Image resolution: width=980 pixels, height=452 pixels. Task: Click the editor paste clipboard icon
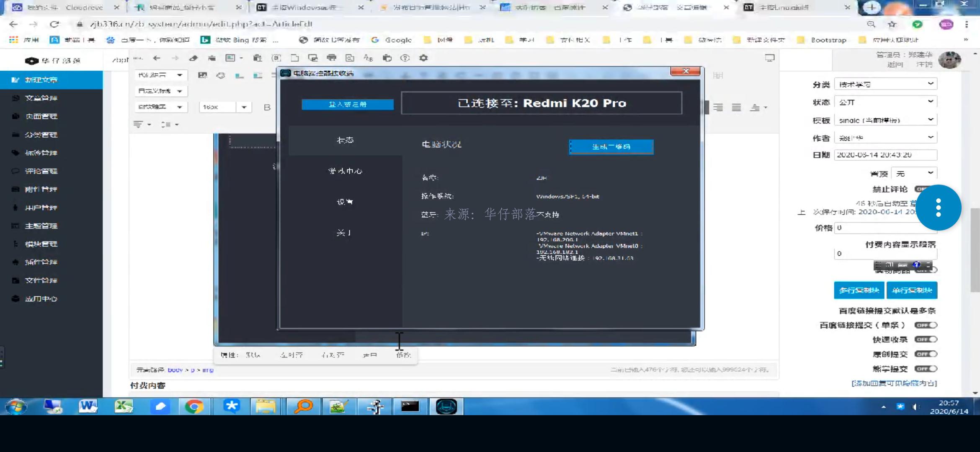(258, 58)
